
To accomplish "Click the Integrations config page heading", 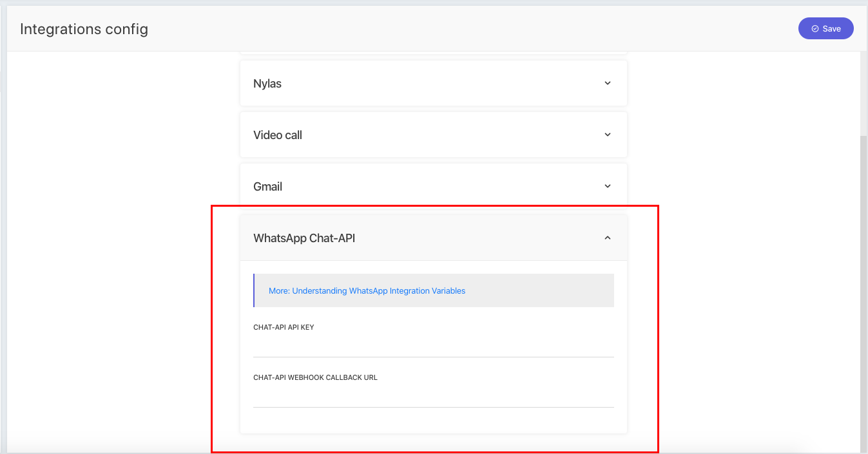I will pos(84,29).
